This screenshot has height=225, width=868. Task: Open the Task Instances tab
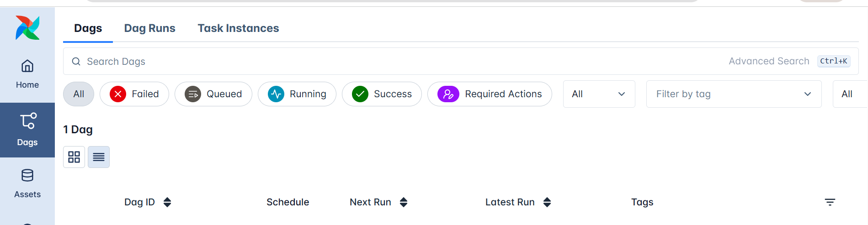pos(238,28)
